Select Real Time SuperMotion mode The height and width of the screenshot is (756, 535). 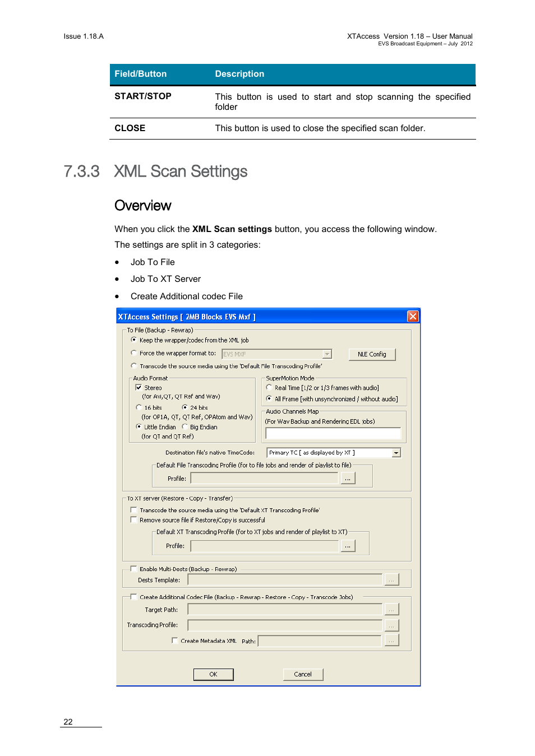(269, 387)
